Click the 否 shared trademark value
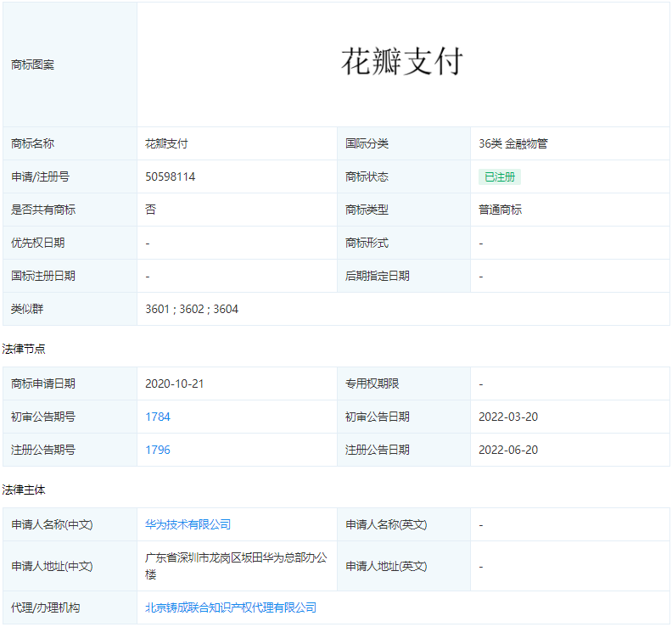672x627 pixels. tap(150, 210)
